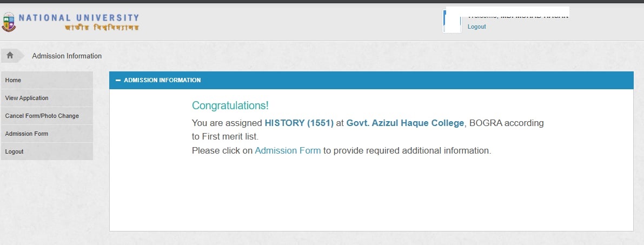Log out using the top-right Logout link
The width and height of the screenshot is (644, 245).
(476, 27)
